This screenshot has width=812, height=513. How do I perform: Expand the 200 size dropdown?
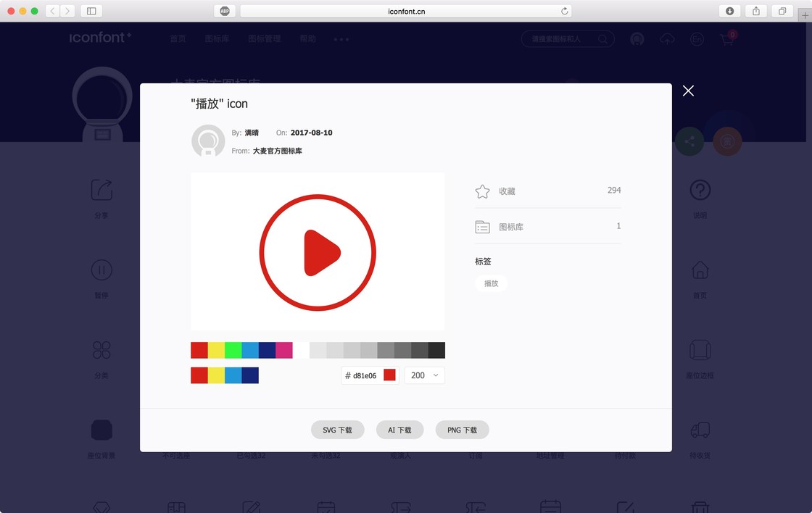click(424, 375)
